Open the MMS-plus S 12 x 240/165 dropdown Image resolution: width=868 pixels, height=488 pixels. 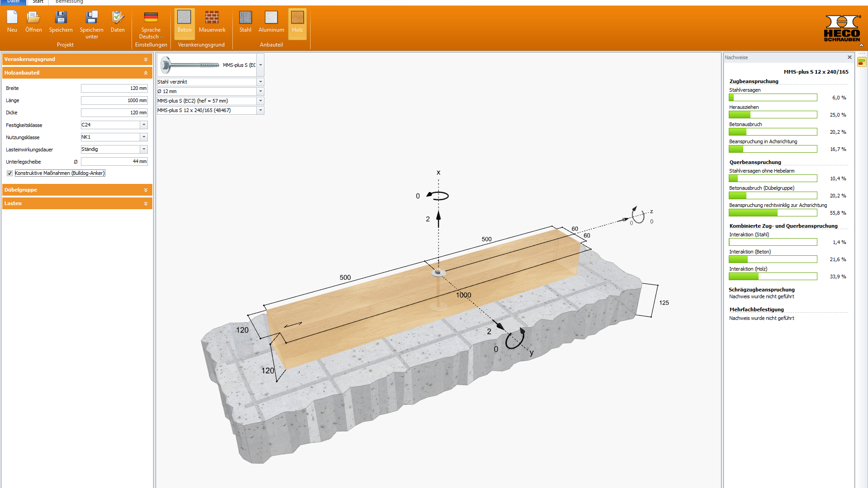[260, 110]
